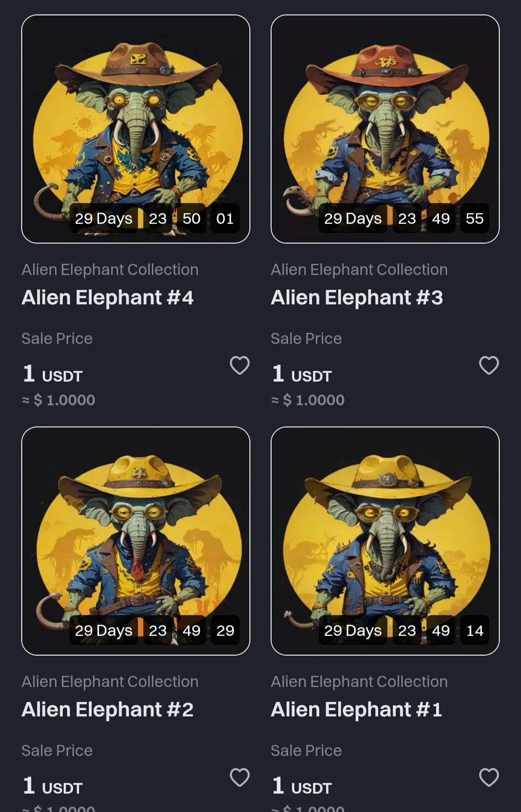Select the Alien Elephant #2 title
Image resolution: width=521 pixels, height=812 pixels.
point(108,710)
